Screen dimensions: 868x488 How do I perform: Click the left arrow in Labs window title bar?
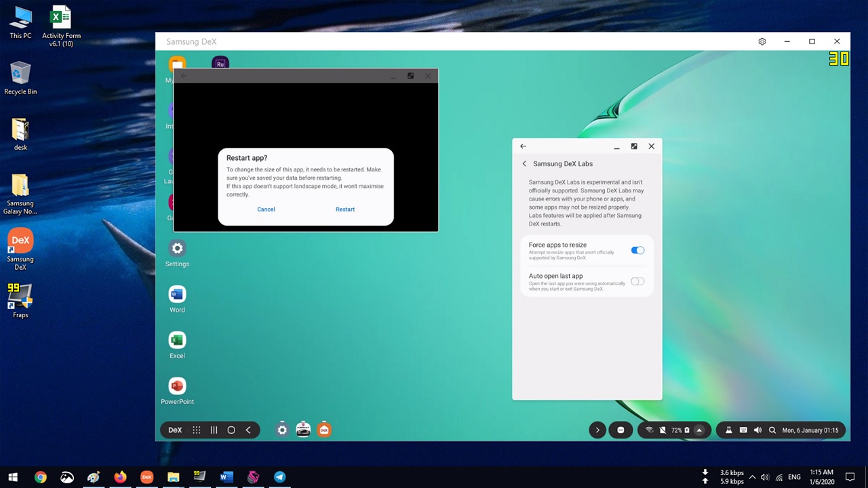coord(523,146)
